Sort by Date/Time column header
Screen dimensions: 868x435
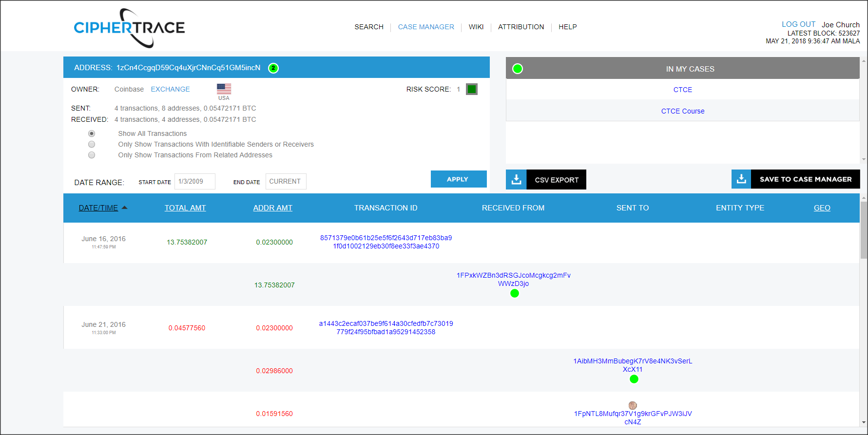coord(98,208)
